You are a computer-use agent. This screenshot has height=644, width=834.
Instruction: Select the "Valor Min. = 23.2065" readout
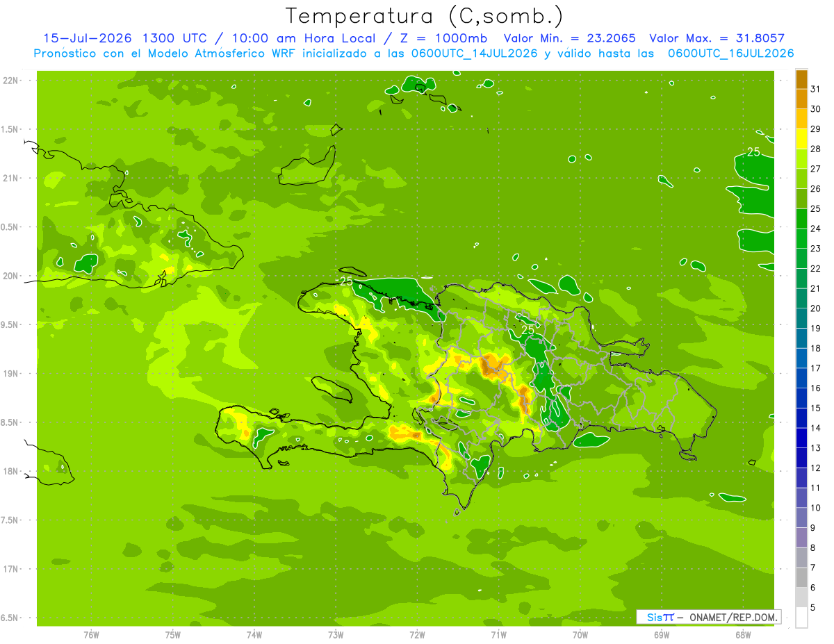pyautogui.click(x=569, y=38)
